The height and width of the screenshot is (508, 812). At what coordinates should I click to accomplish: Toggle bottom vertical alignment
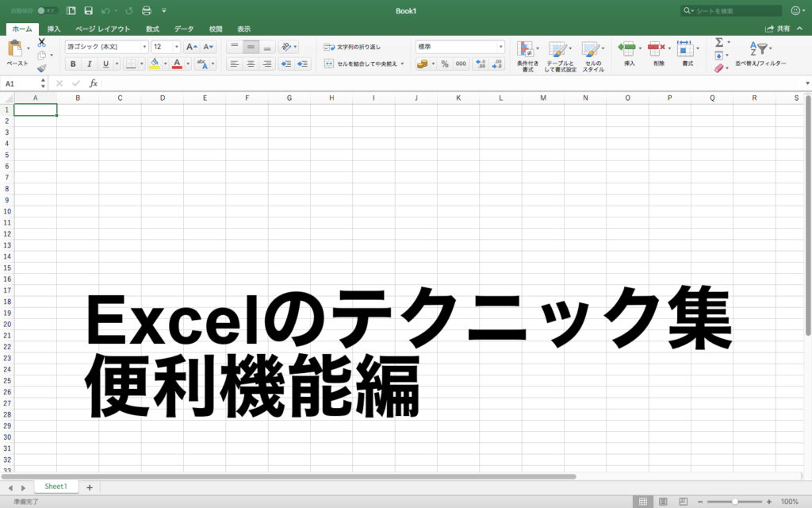pyautogui.click(x=266, y=47)
